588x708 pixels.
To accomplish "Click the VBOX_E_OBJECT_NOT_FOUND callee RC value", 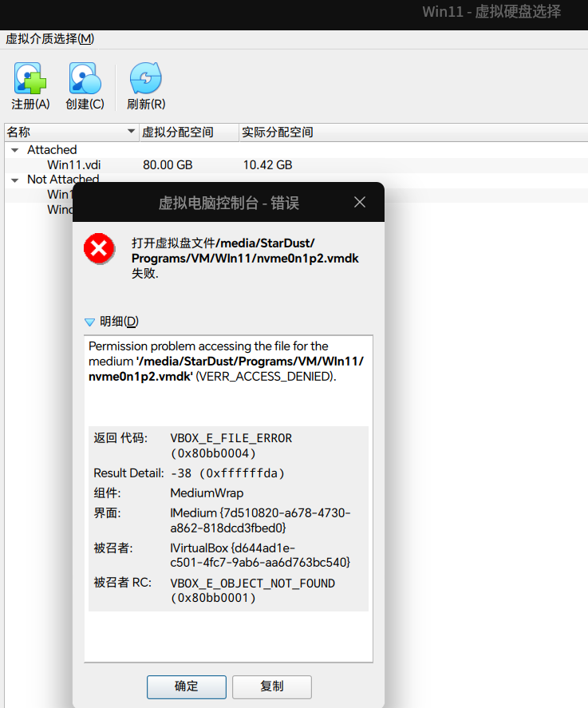I will (x=253, y=590).
